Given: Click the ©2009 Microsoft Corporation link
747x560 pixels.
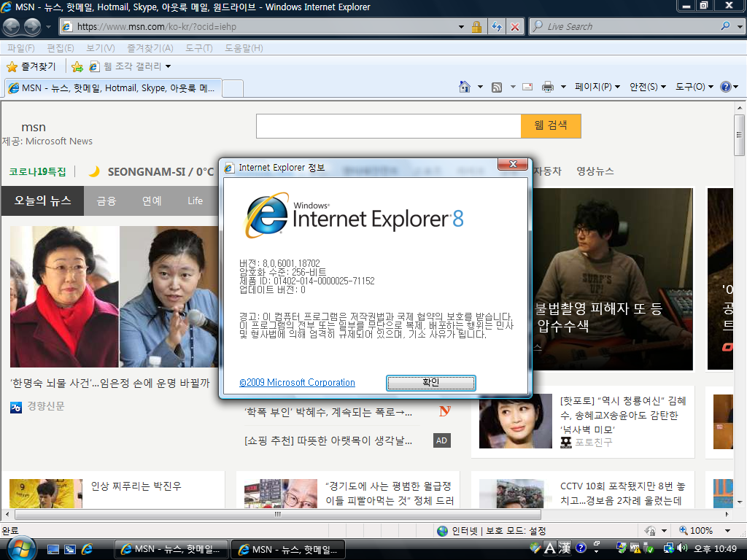Looking at the screenshot, I should click(297, 382).
